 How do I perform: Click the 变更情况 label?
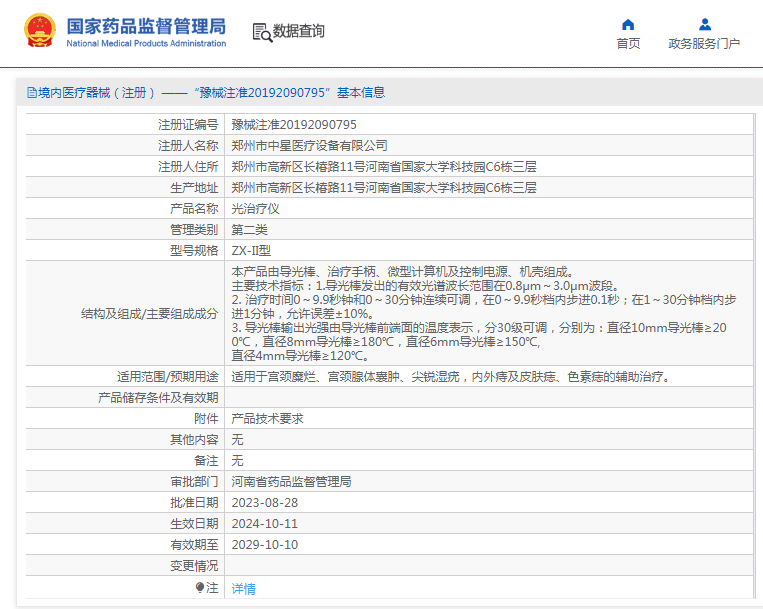(x=194, y=566)
